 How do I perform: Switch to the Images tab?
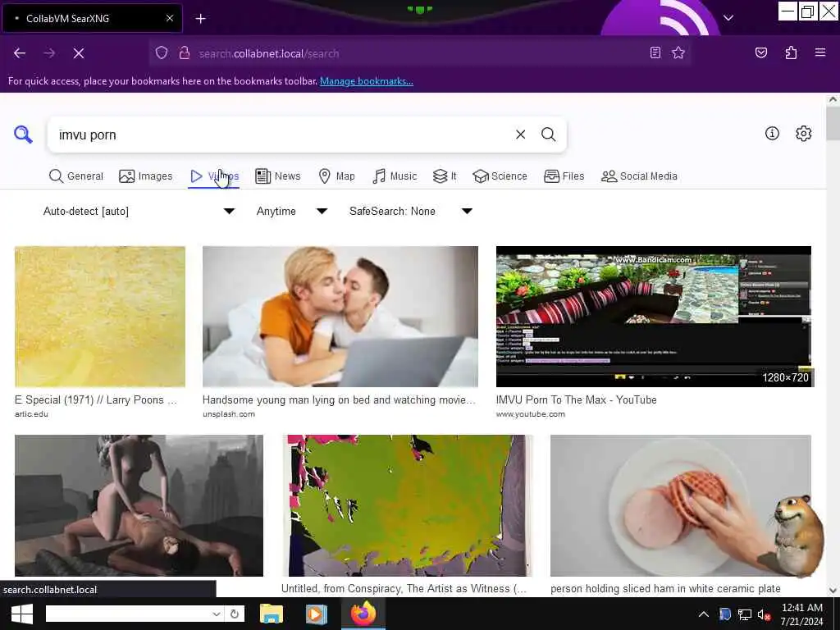pyautogui.click(x=146, y=176)
